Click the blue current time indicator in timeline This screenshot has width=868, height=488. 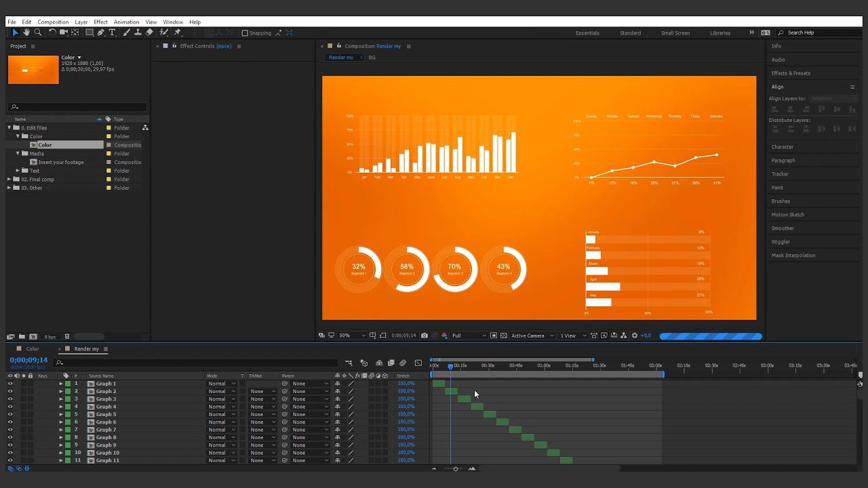coord(450,366)
